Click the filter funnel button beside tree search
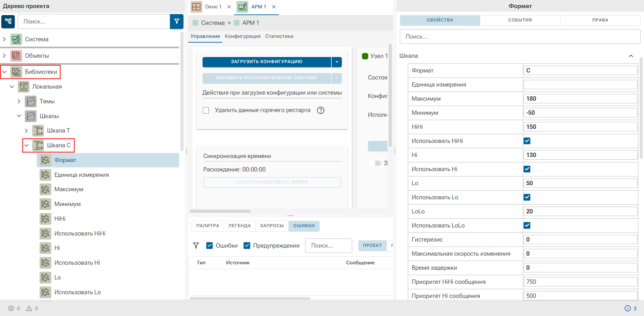Viewport: 644px width, 316px height. (177, 21)
